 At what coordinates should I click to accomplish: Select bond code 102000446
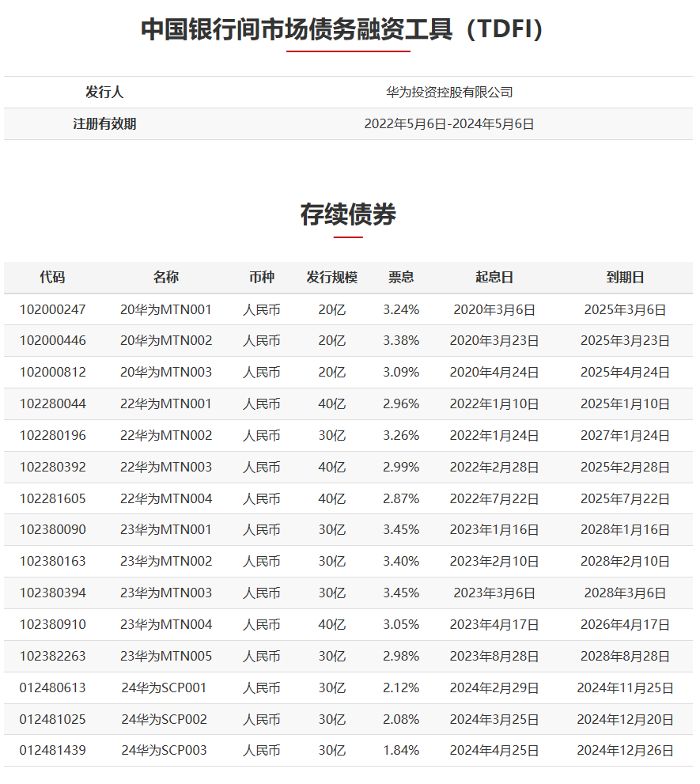tap(52, 341)
